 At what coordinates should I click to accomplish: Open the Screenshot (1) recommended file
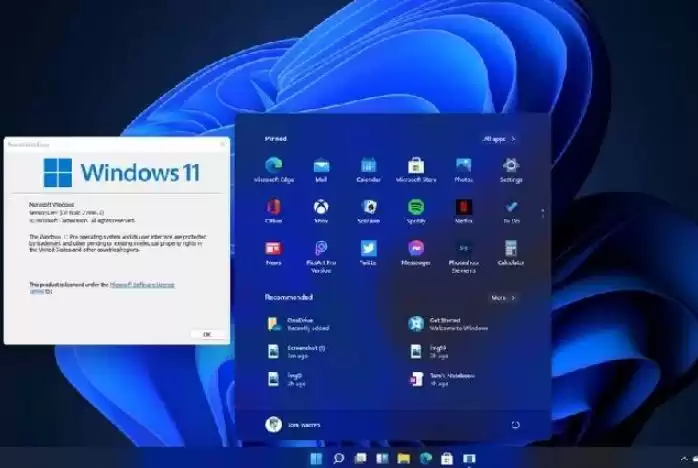point(297,352)
